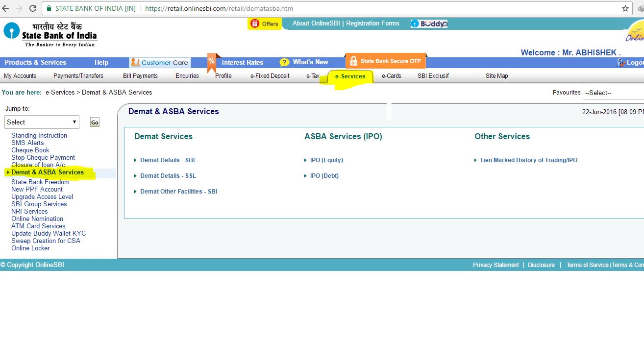Open Enquiries tab
Screen dimensions: 644x341
[187, 76]
